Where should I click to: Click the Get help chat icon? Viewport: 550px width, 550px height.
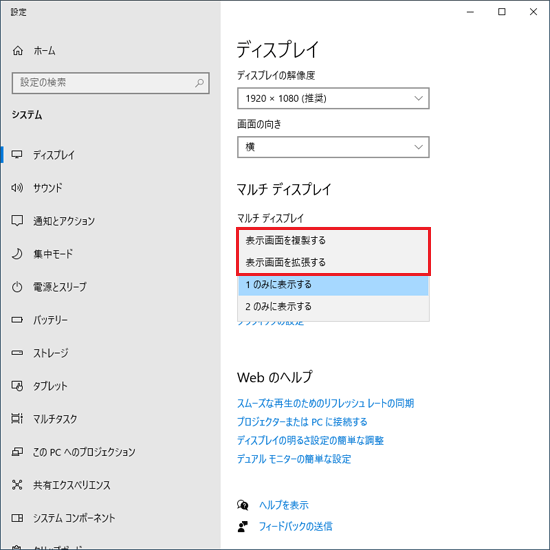(x=243, y=505)
